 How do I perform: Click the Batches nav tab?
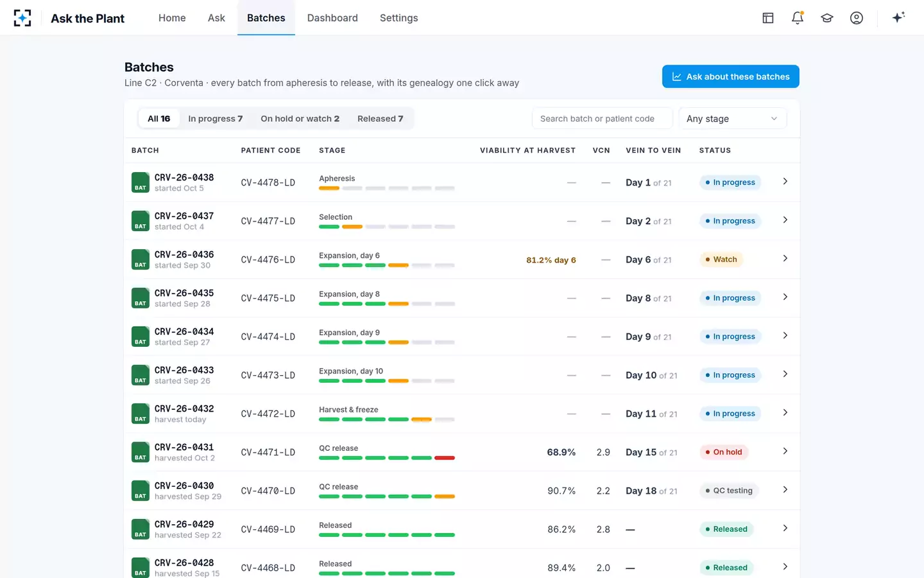tap(266, 18)
